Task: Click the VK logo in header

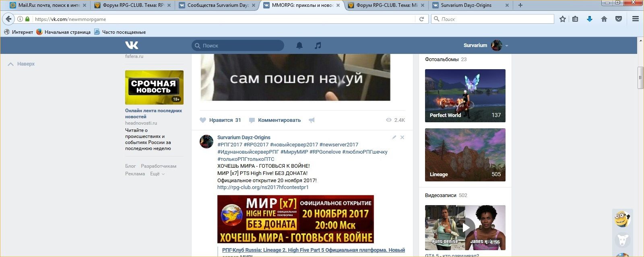Action: click(x=132, y=45)
